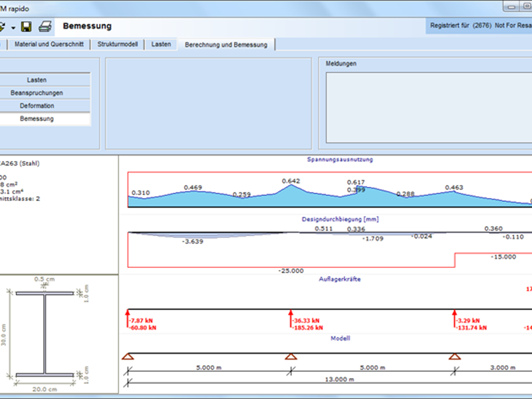Click the I-beam cross-section drawing
The image size is (532, 399).
point(45,334)
